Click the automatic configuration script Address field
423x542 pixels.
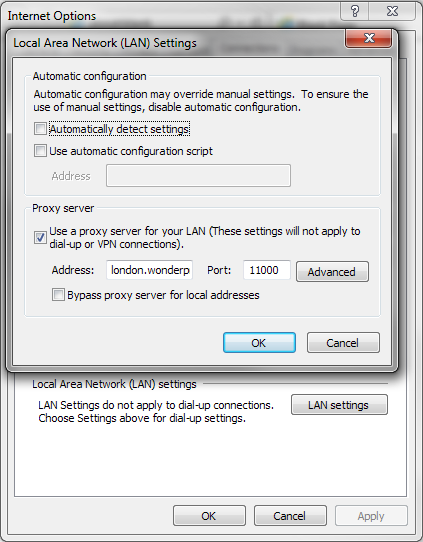[x=198, y=176]
